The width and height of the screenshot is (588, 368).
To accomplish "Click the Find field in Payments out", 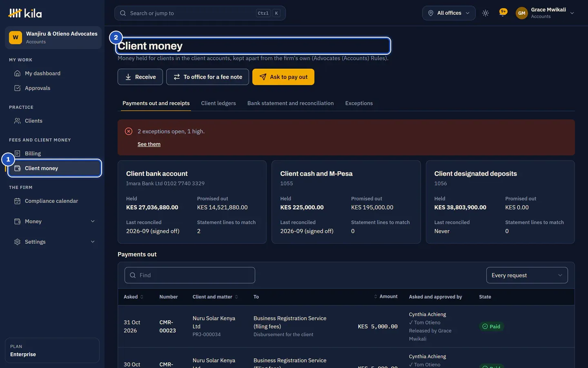I will point(190,275).
